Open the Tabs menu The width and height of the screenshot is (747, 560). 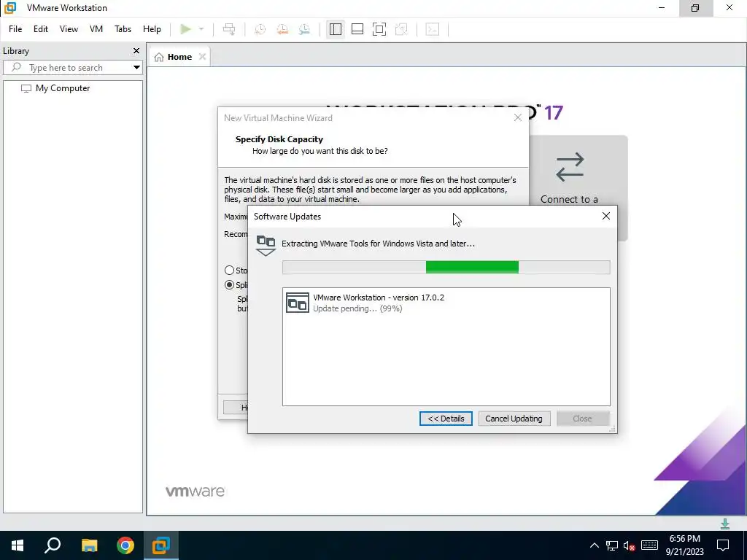click(123, 29)
